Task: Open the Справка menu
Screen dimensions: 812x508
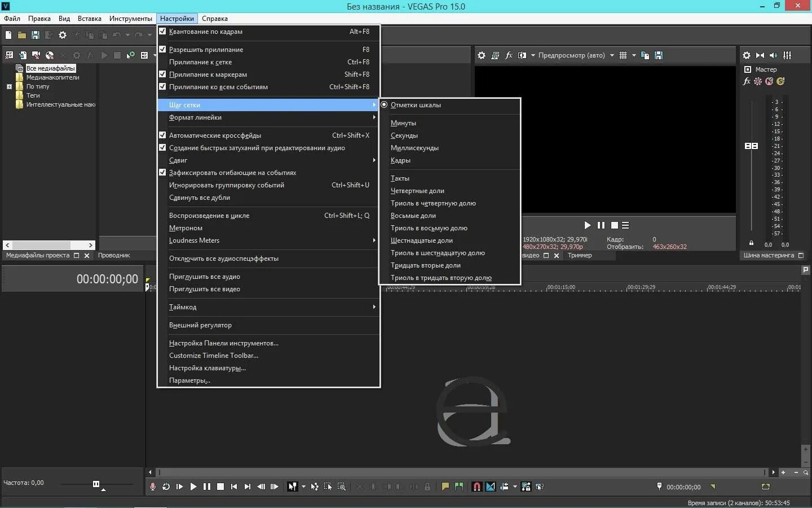Action: tap(215, 19)
